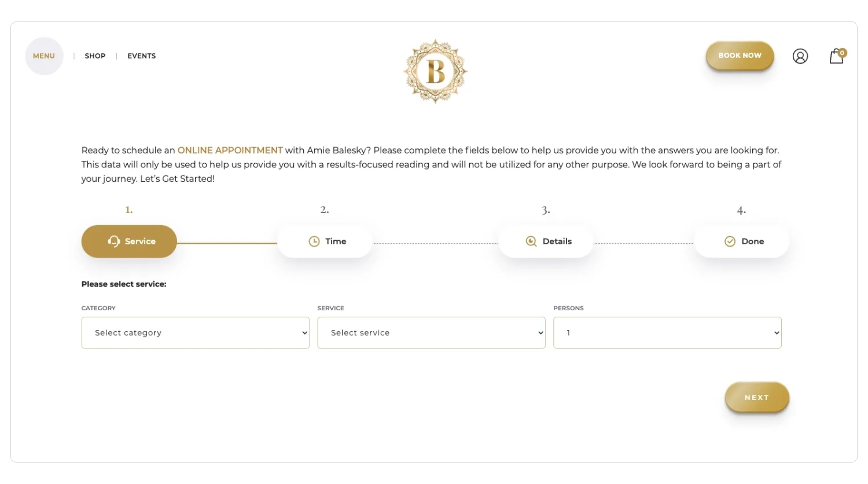The width and height of the screenshot is (868, 484).
Task: Click the magnifier icon on Details step
Action: click(x=531, y=241)
